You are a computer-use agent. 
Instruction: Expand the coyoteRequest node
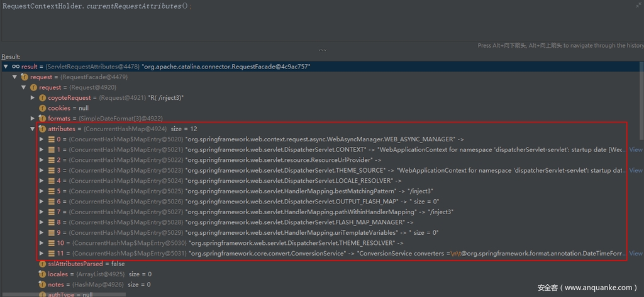(x=33, y=98)
